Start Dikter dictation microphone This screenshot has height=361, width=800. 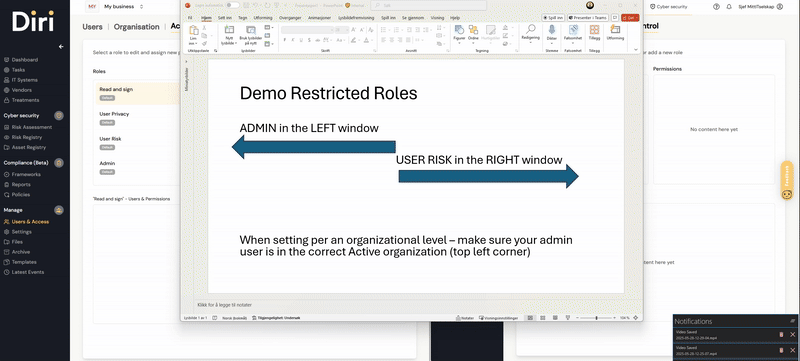tap(552, 33)
